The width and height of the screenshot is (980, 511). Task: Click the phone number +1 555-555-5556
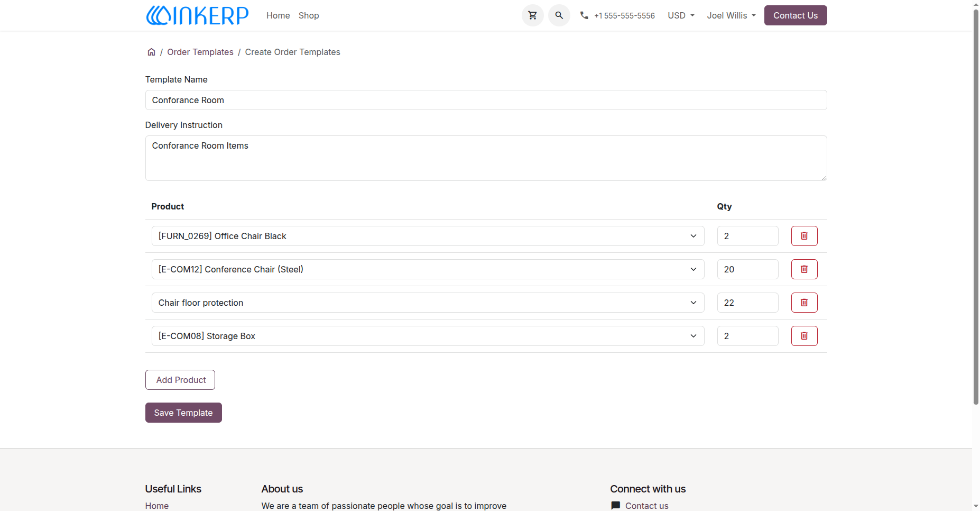point(624,15)
